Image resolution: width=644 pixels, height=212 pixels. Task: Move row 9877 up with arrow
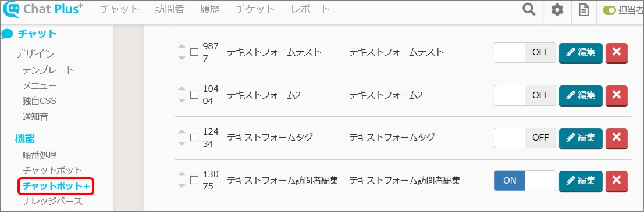(182, 46)
